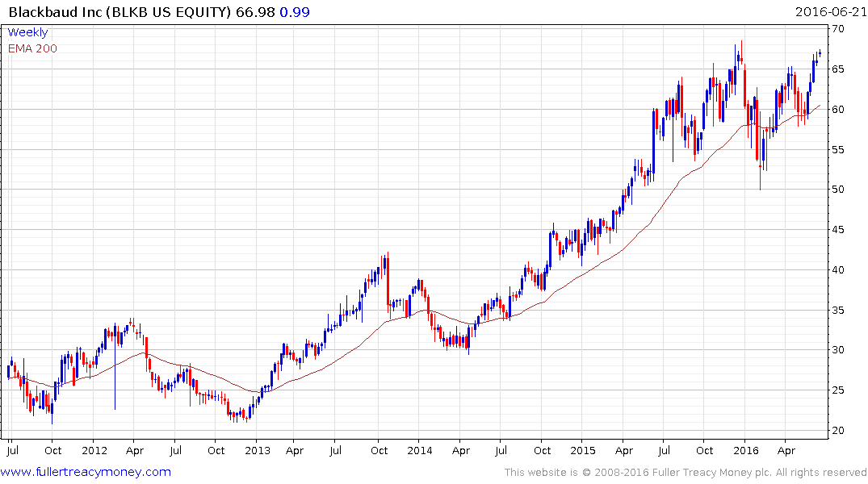This screenshot has width=868, height=484.
Task: Click the 2014 year marker on time axis
Action: click(420, 449)
